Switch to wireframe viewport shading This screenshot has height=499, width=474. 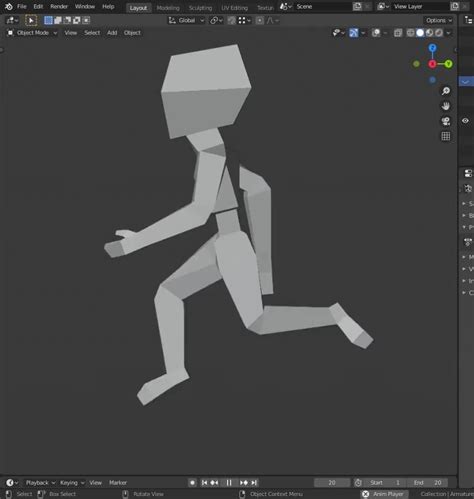tap(411, 33)
